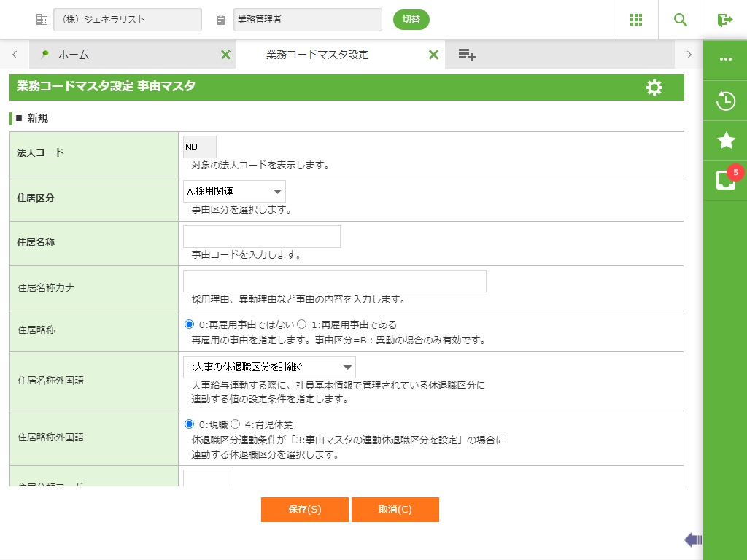Click the search magnifier icon
Image resolution: width=747 pixels, height=560 pixels.
(681, 20)
